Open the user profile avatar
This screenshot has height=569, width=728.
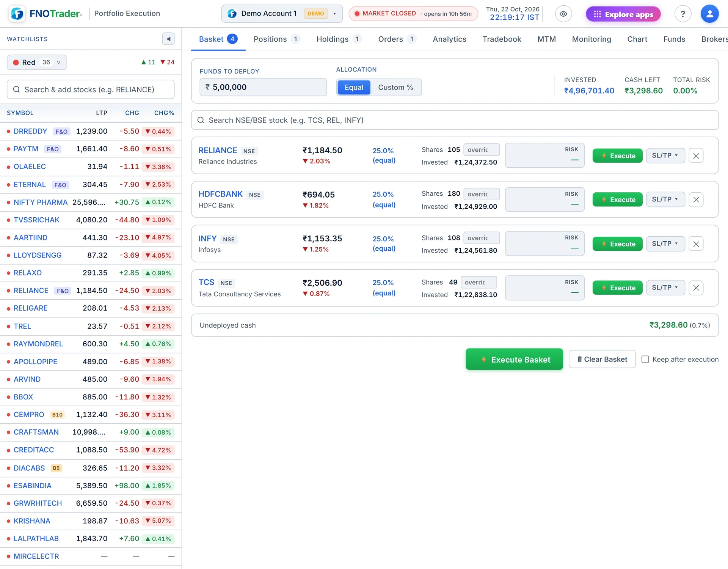709,14
